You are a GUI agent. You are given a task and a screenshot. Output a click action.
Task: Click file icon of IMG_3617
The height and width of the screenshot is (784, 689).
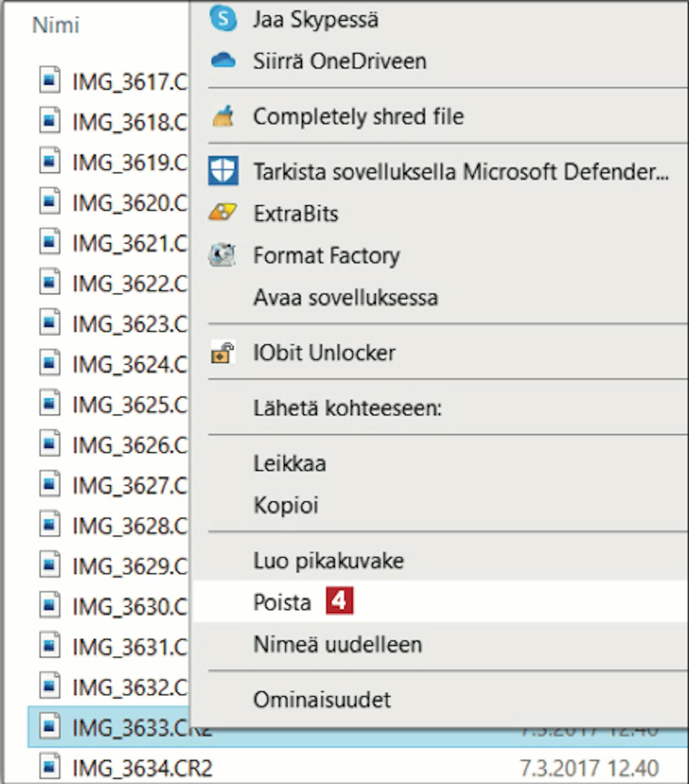[x=50, y=80]
